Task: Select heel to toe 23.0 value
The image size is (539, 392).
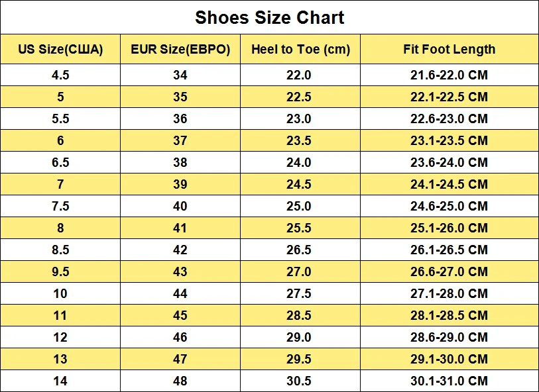Action: (298, 119)
